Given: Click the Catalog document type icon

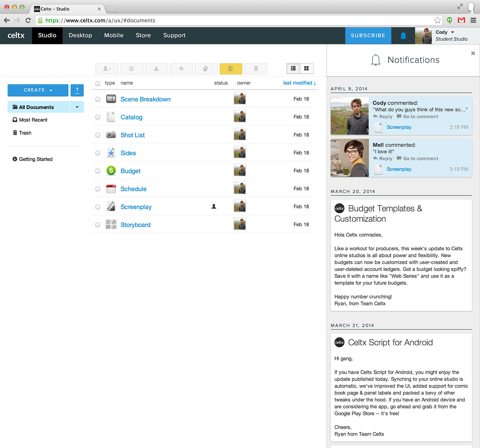Looking at the screenshot, I should point(110,117).
